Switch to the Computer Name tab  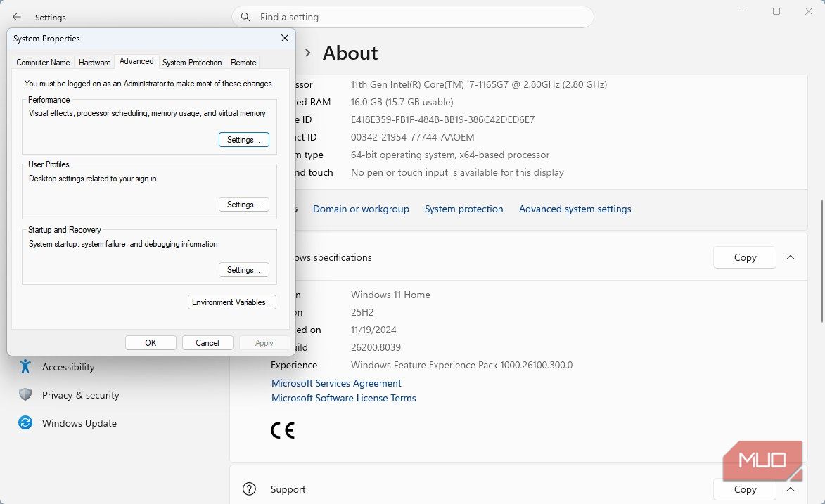coord(43,62)
